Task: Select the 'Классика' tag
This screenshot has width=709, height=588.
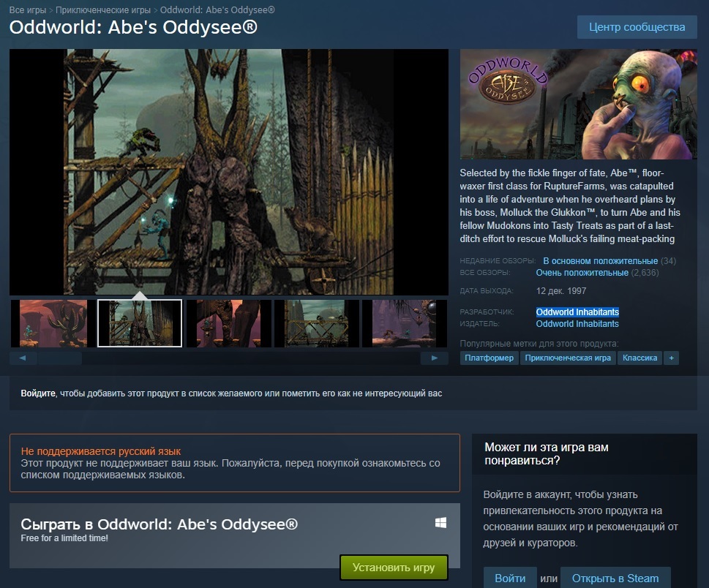Action: (639, 358)
